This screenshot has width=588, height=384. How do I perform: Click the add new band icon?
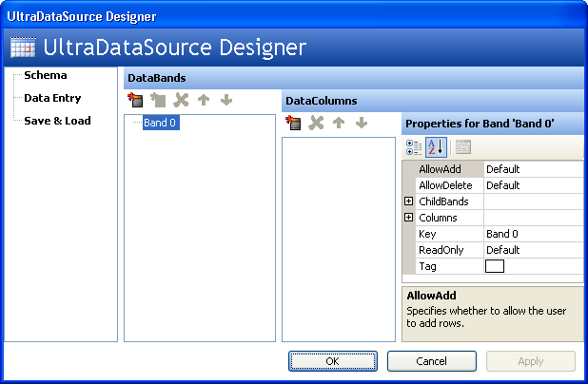click(x=135, y=100)
